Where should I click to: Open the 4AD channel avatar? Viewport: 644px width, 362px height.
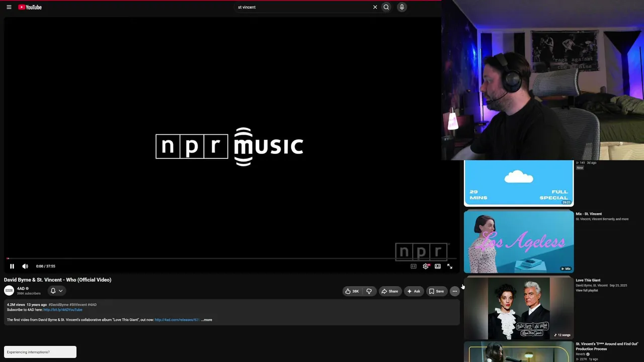(9, 291)
